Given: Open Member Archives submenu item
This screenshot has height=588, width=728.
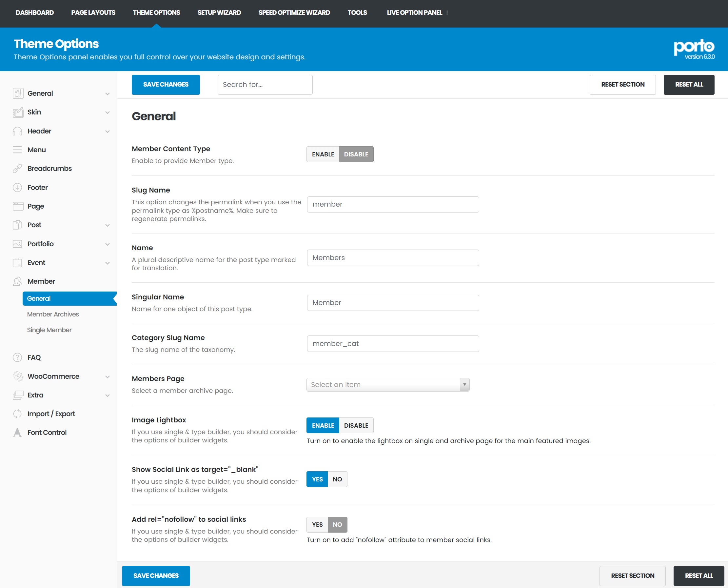Looking at the screenshot, I should (53, 314).
